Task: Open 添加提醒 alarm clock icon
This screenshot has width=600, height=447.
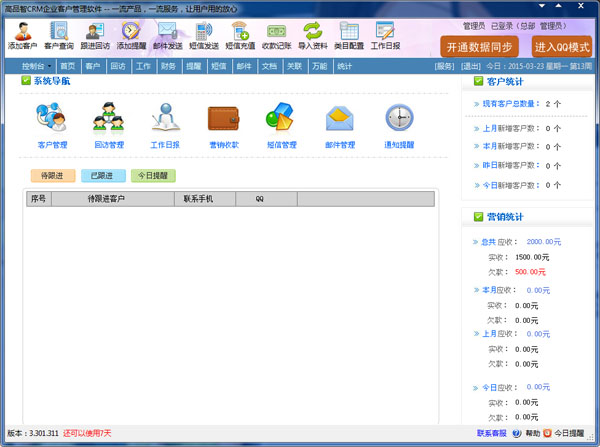Action: (x=131, y=36)
